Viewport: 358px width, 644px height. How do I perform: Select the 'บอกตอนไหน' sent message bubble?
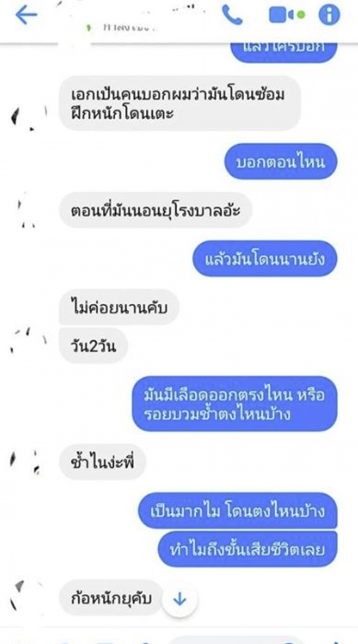tap(281, 162)
